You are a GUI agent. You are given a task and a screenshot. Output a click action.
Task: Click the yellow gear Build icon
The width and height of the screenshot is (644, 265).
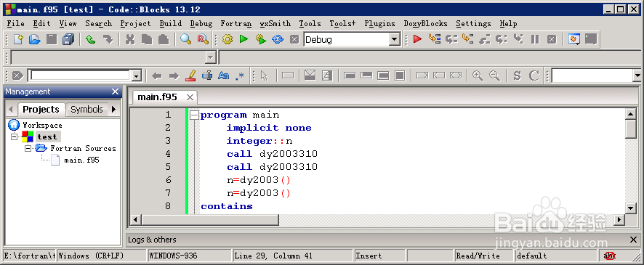(x=227, y=39)
